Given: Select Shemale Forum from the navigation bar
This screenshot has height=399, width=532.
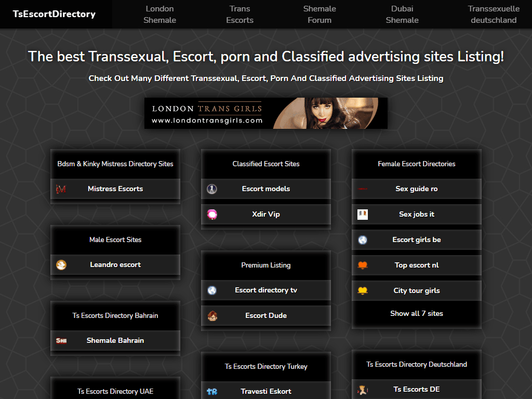Looking at the screenshot, I should coord(320,14).
